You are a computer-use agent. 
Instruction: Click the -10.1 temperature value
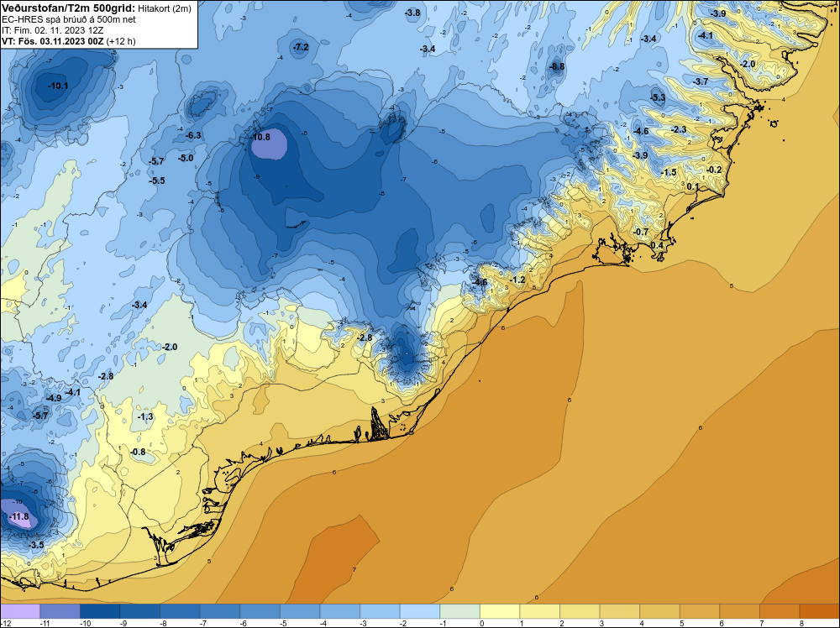[x=58, y=86]
